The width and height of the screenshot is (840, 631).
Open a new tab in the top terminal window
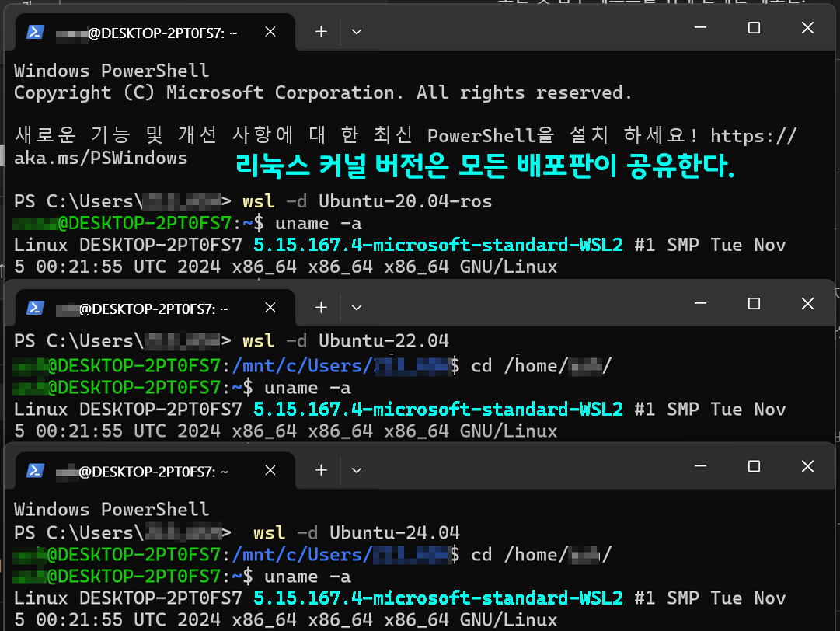tap(321, 32)
